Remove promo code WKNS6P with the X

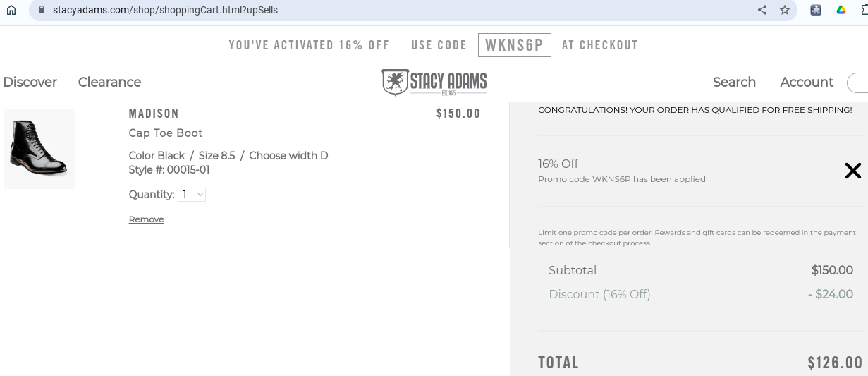tap(852, 170)
